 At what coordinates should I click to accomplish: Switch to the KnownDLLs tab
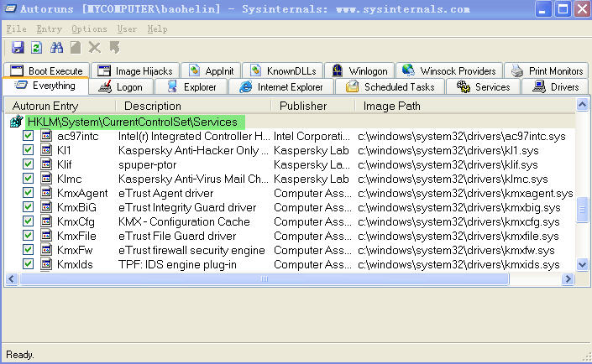(283, 71)
